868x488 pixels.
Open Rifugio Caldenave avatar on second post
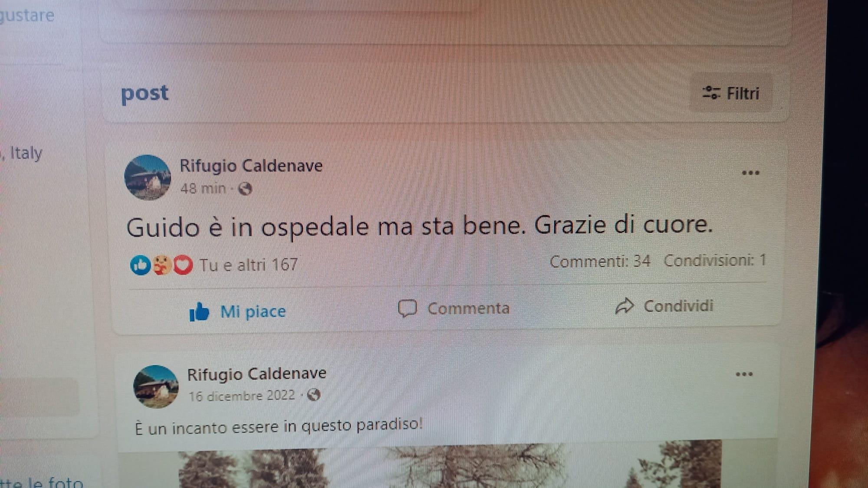coord(156,386)
